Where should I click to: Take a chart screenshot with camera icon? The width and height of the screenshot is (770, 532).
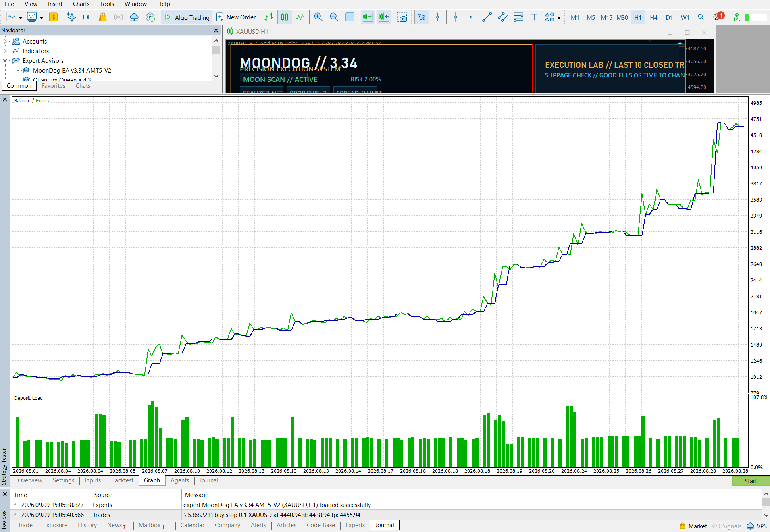click(402, 17)
